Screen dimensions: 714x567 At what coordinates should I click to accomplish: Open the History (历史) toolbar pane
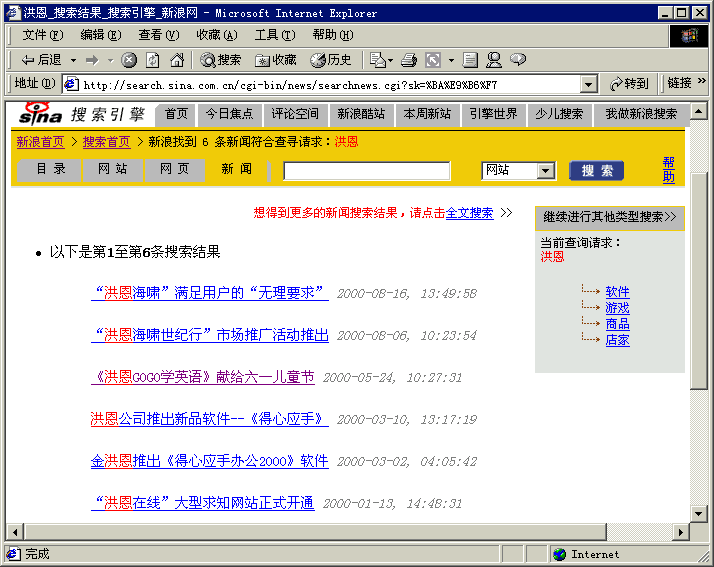(331, 60)
